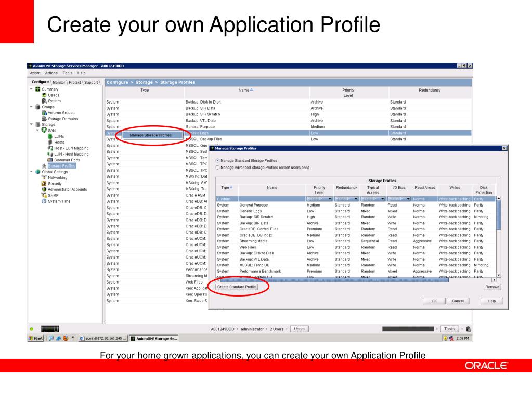The height and width of the screenshot is (399, 532).
Task: Click the vertical scrollbar down arrow in the dialog
Action: tap(498, 275)
